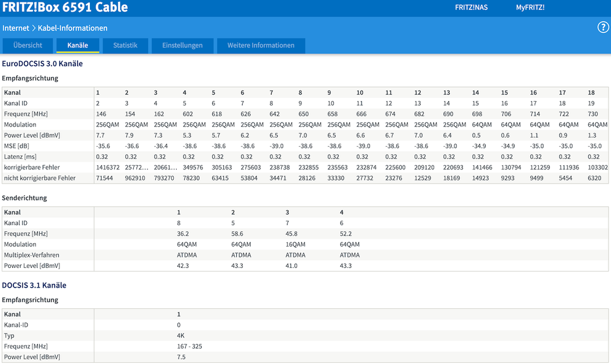Select the 16QAM modulation value
611x364 pixels.
[295, 244]
